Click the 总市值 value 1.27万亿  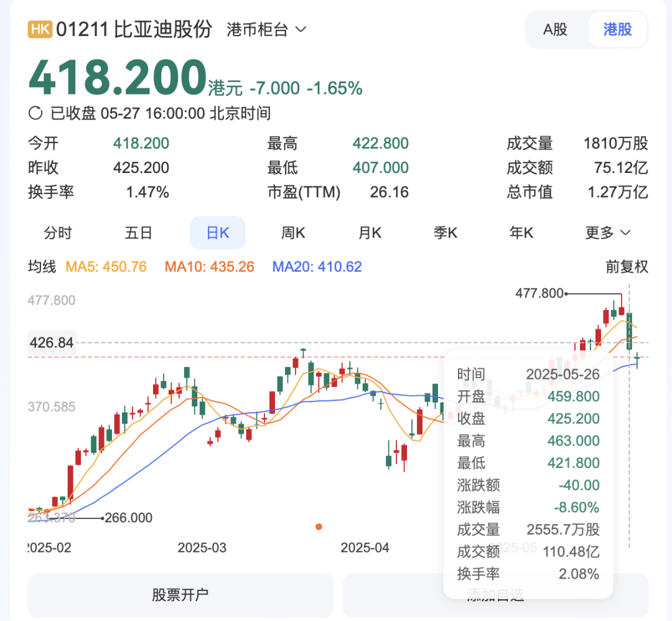pos(618,192)
